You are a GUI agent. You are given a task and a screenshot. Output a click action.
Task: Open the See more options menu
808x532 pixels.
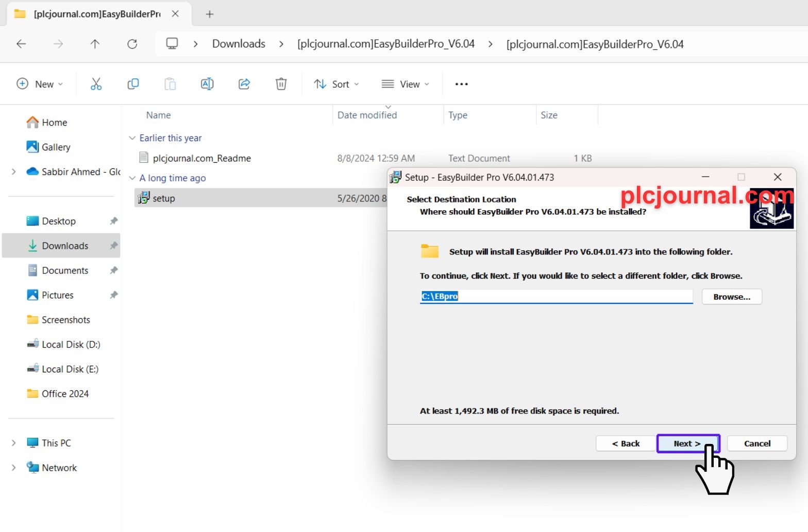[461, 84]
